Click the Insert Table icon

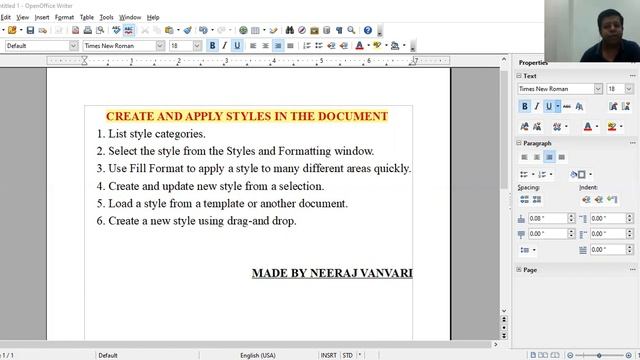[256, 30]
